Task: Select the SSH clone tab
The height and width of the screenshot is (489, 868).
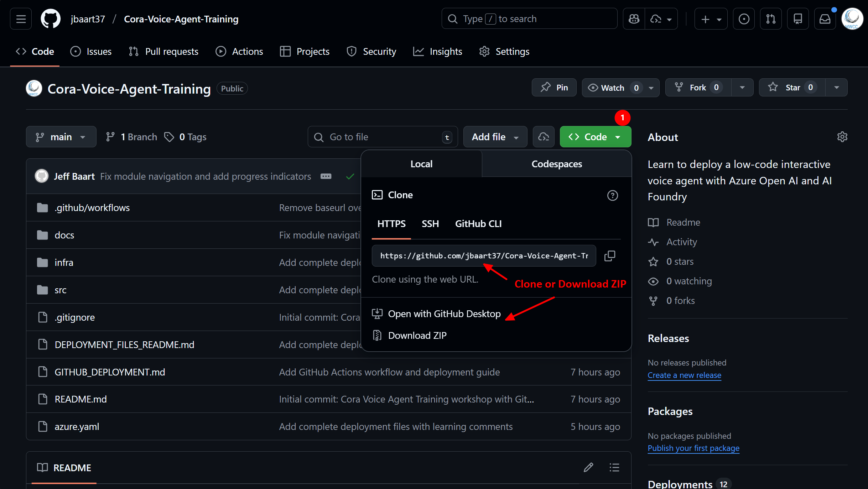Action: pyautogui.click(x=430, y=224)
